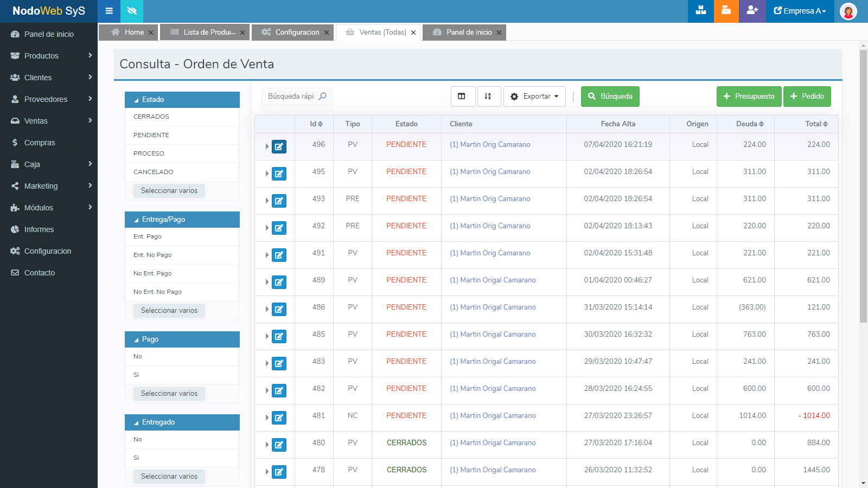868x488 pixels.
Task: Open the orange cash register icon
Action: point(726,11)
